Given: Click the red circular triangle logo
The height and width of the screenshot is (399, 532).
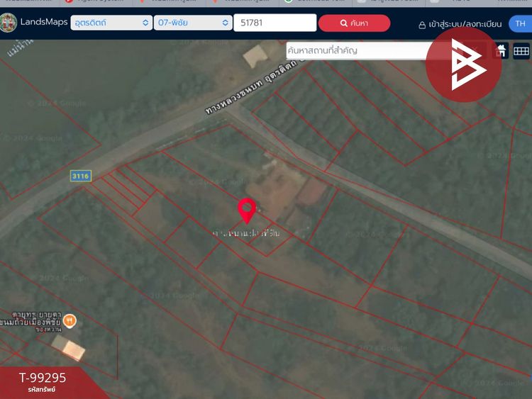Looking at the screenshot, I should click(x=463, y=64).
